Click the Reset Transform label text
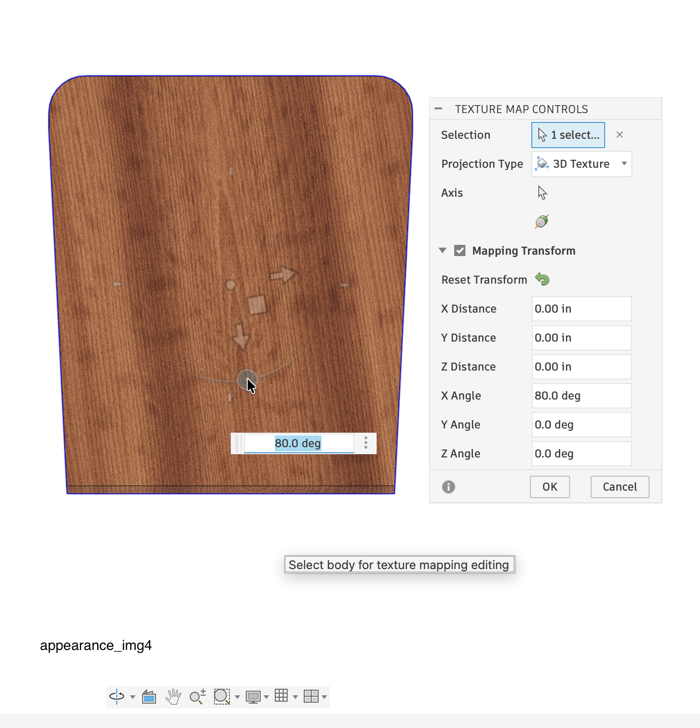Screen dimensions: 700x728 [484, 280]
